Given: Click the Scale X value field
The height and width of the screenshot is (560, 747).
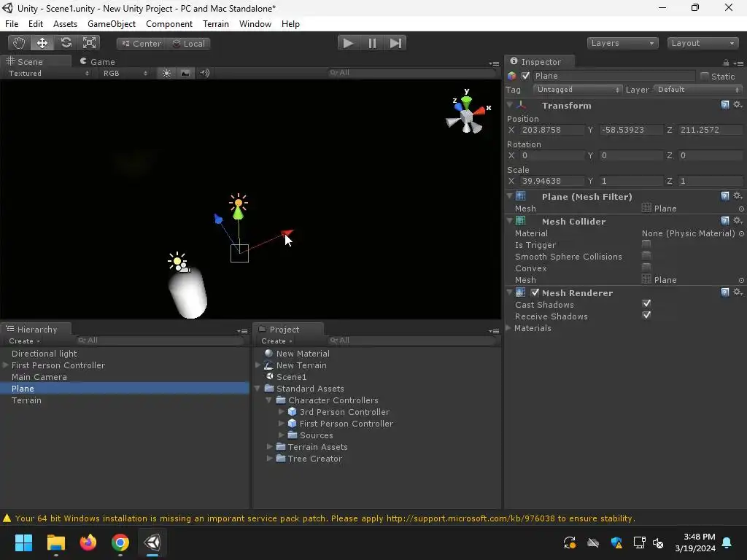Looking at the screenshot, I should point(551,181).
